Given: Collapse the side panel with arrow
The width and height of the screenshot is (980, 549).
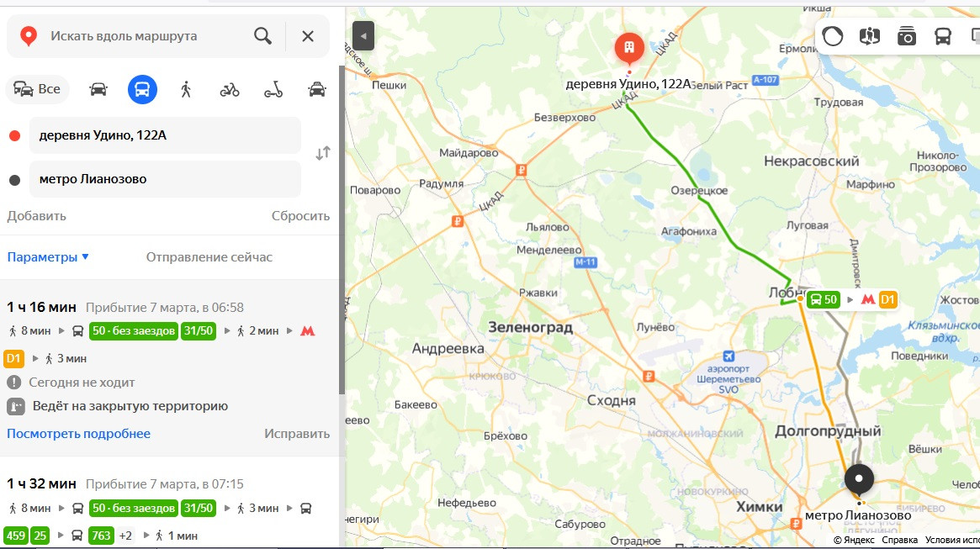Looking at the screenshot, I should pyautogui.click(x=363, y=35).
